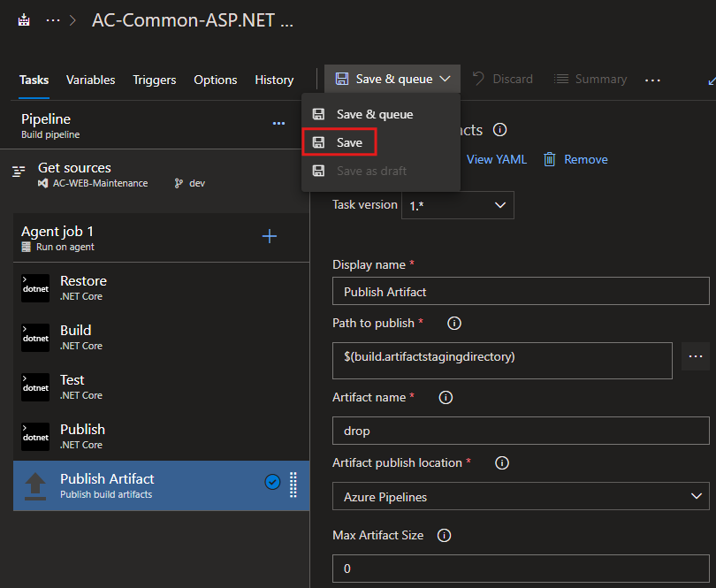This screenshot has width=716, height=588.
Task: Open the Variables tab
Action: coord(90,80)
